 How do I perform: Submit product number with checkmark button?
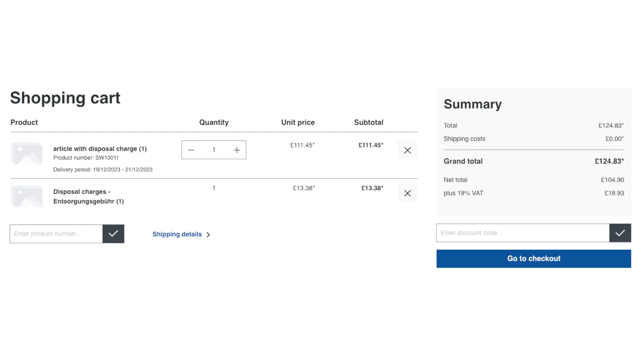click(113, 234)
